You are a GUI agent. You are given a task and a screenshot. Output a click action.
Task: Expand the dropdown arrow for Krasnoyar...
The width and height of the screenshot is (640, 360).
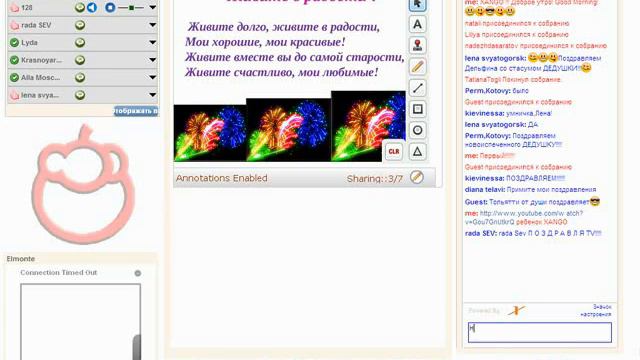tap(152, 60)
